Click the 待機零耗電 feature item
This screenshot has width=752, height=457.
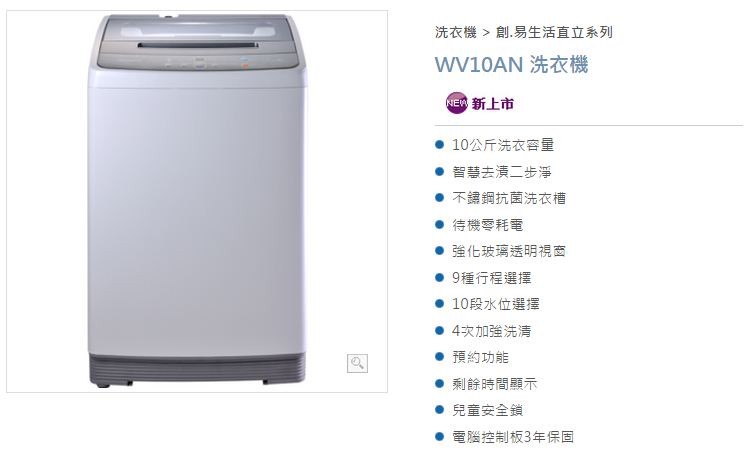tap(487, 224)
